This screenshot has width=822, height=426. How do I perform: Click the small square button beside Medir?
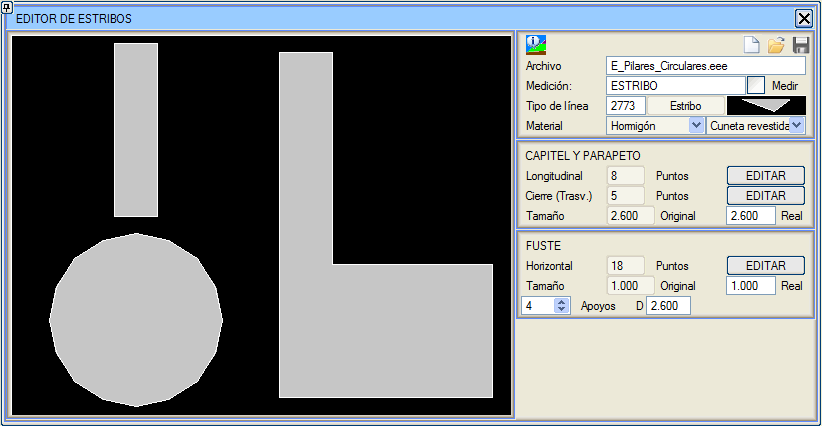755,85
